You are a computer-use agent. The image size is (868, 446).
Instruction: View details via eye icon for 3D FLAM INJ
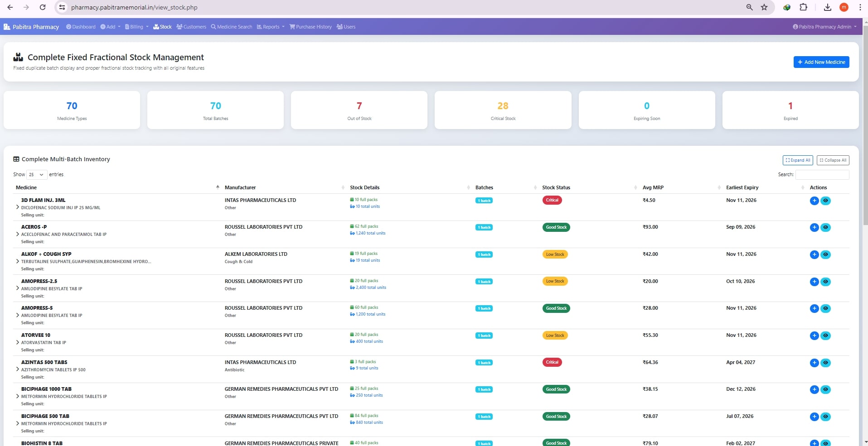pos(825,201)
